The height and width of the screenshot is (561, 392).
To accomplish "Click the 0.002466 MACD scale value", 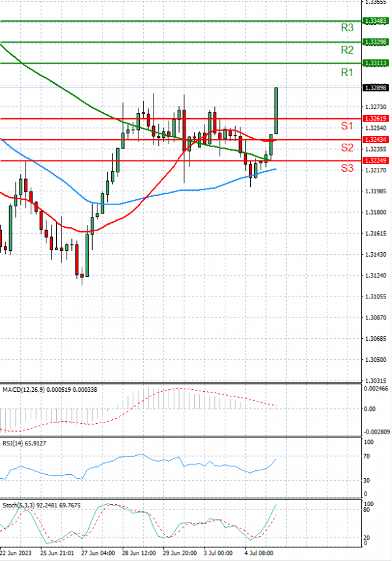I will tap(376, 389).
